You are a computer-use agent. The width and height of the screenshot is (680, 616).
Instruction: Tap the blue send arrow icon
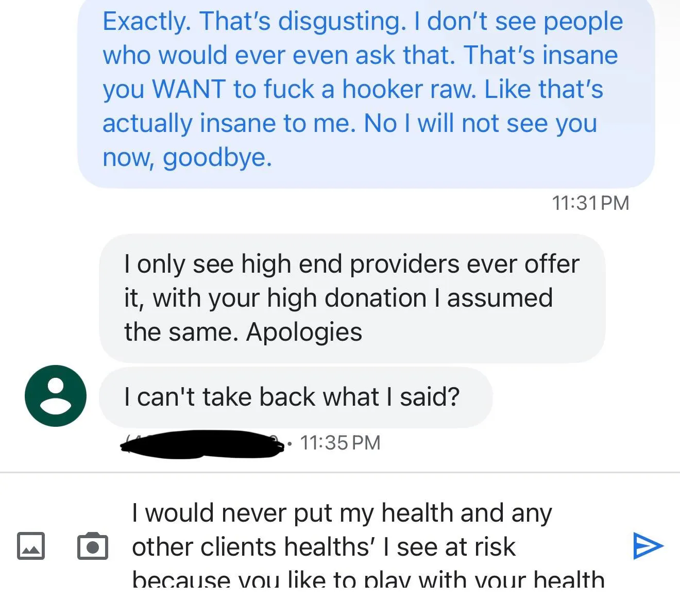click(x=648, y=545)
